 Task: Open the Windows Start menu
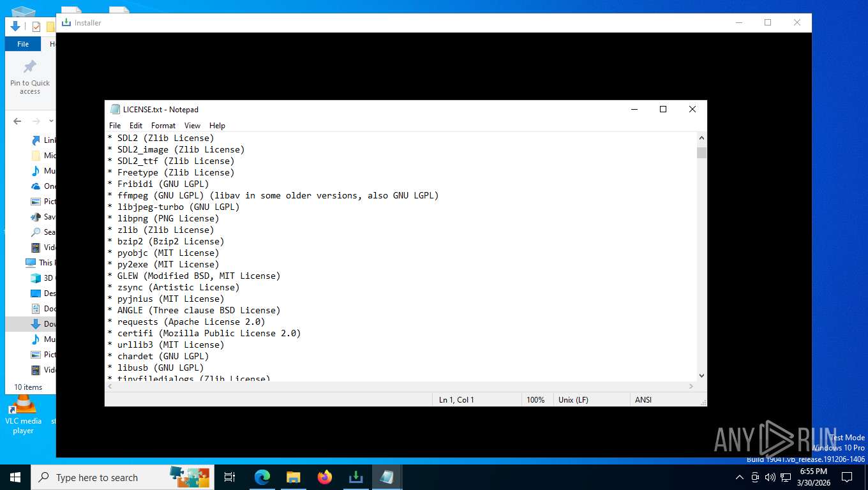pos(15,477)
